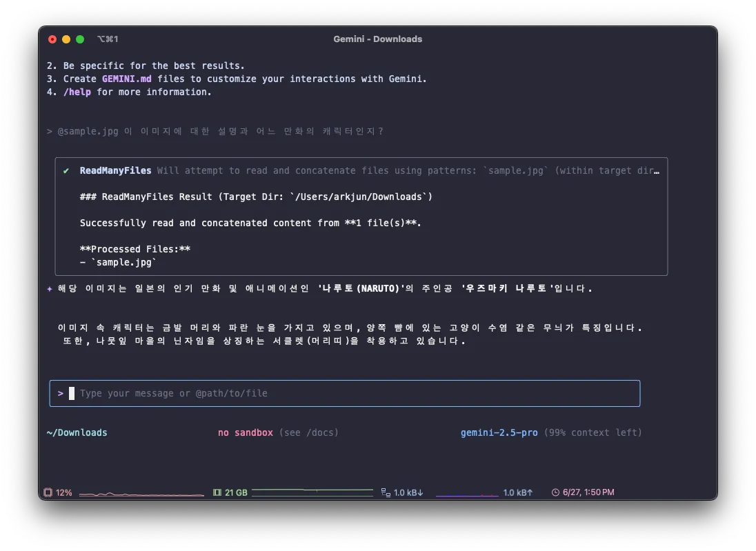Click the ⌥⌘1 window shortcut indicator
Image resolution: width=756 pixels, height=551 pixels.
[108, 39]
